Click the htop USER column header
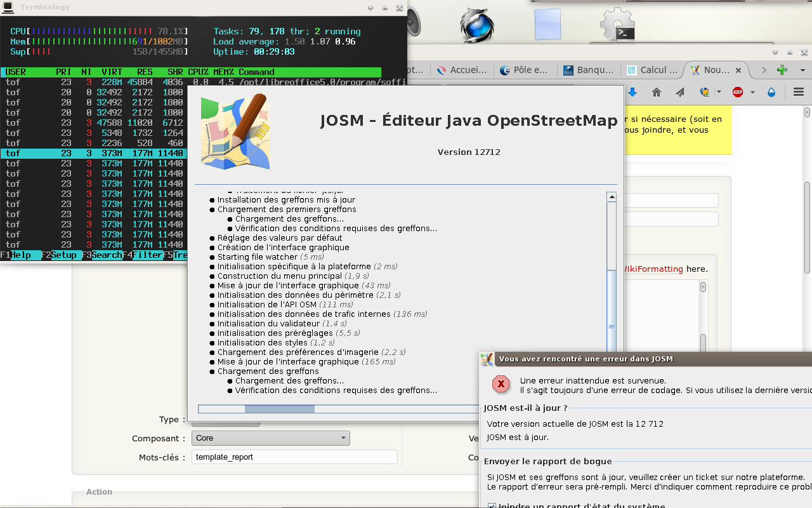The width and height of the screenshot is (812, 508). [16, 72]
